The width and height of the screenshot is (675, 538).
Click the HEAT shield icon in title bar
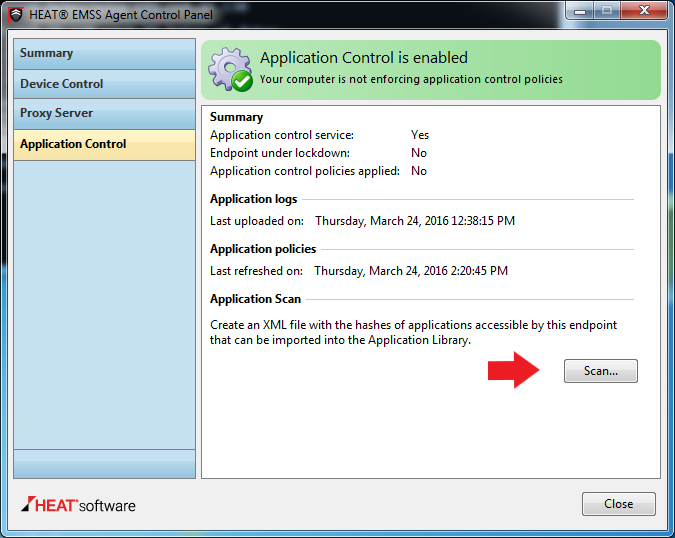pos(17,15)
